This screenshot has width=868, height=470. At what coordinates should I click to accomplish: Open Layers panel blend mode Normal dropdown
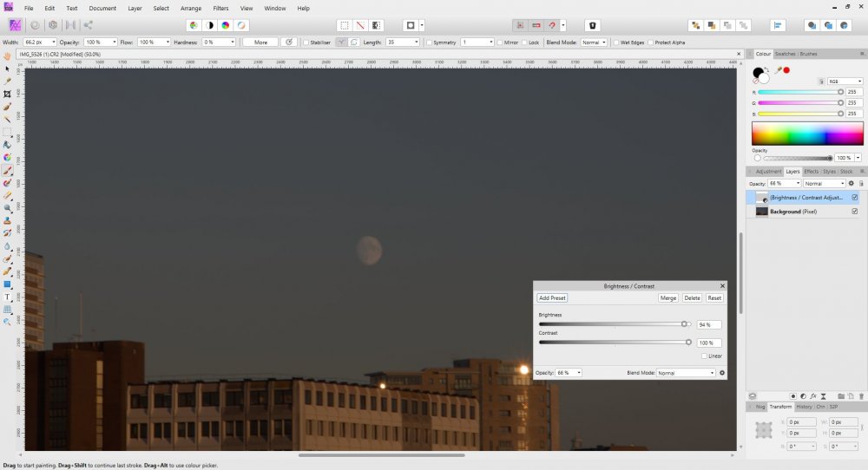tap(825, 183)
